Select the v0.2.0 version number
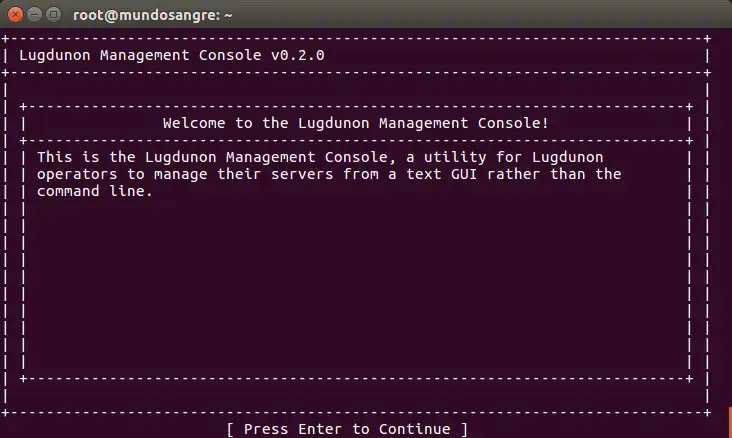This screenshot has height=438, width=732. (x=297, y=54)
